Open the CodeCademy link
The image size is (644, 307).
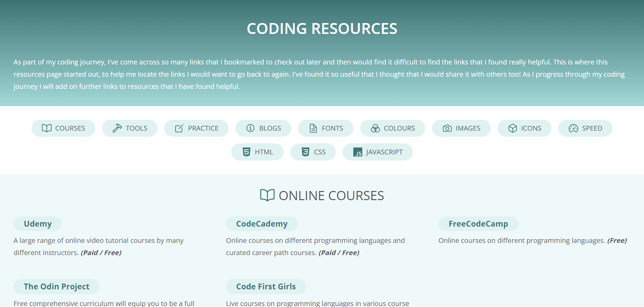tap(262, 224)
